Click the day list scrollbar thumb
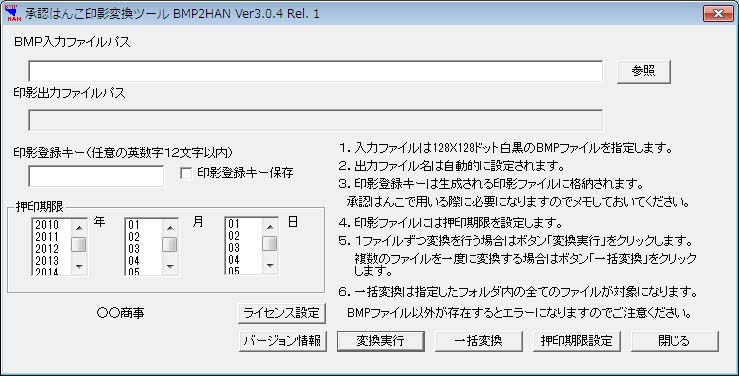 270,244
